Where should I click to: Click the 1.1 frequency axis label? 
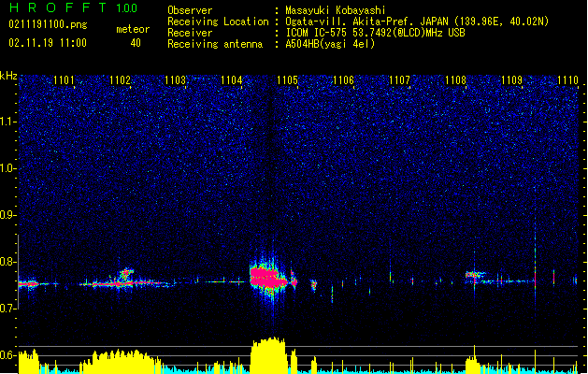[x=8, y=122]
